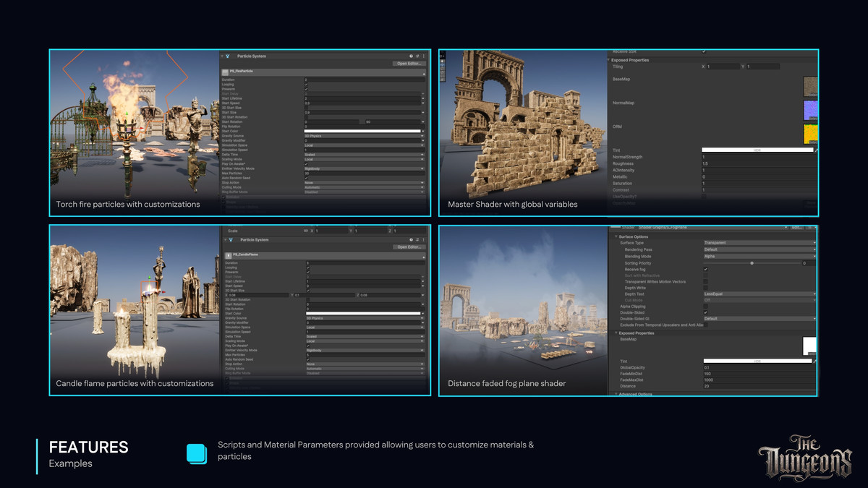Image resolution: width=868 pixels, height=488 pixels.
Task: Open the three-dot menu of the torch Particle System
Action: coord(424,56)
